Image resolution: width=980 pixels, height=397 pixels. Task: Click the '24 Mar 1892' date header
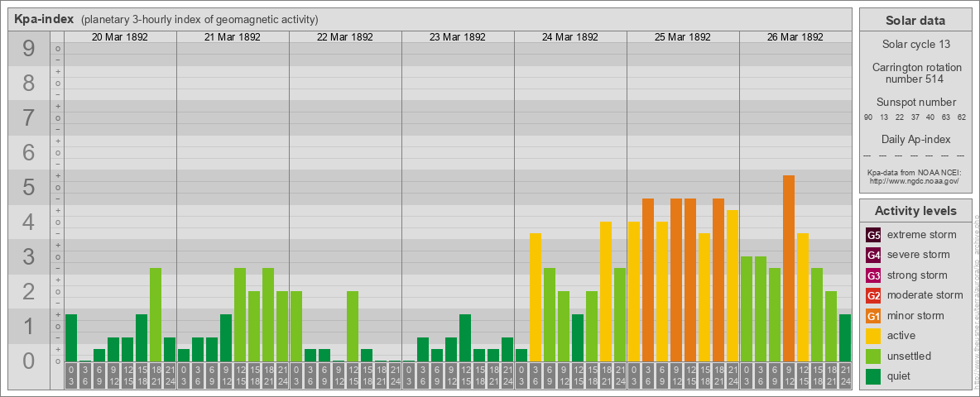[570, 37]
